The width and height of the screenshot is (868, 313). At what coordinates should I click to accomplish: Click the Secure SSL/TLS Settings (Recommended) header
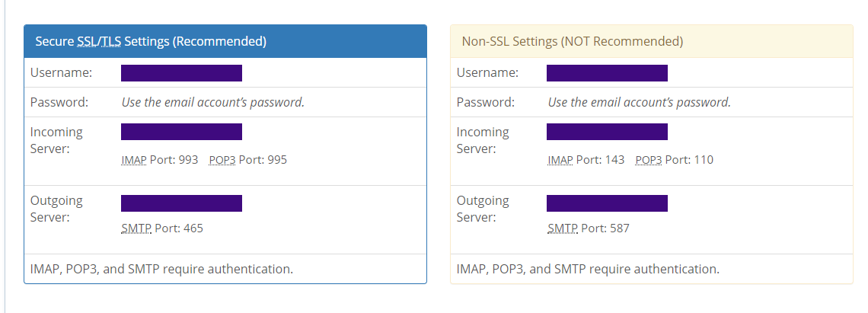coord(151,41)
